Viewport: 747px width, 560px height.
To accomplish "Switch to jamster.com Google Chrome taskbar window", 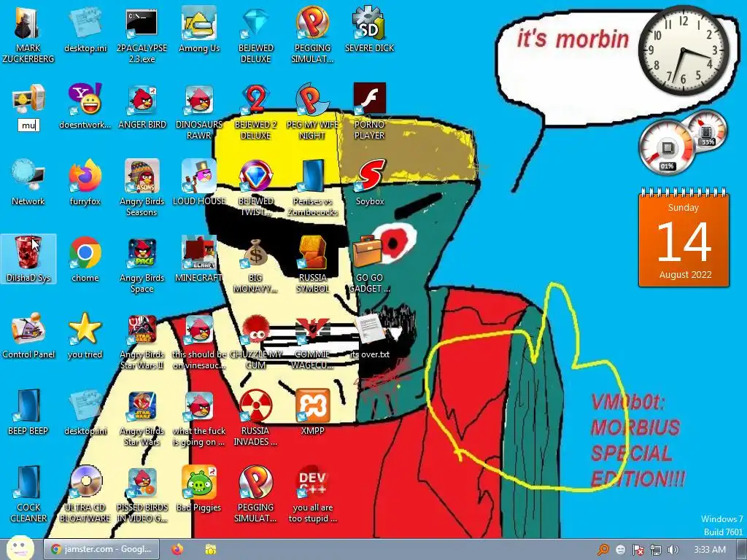I will pos(101,549).
